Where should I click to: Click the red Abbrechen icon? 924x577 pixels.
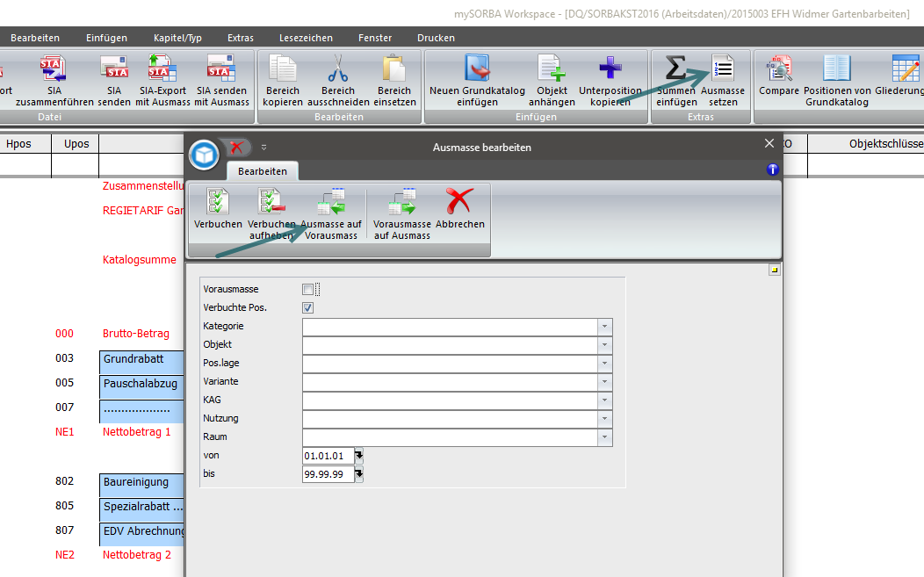click(459, 202)
